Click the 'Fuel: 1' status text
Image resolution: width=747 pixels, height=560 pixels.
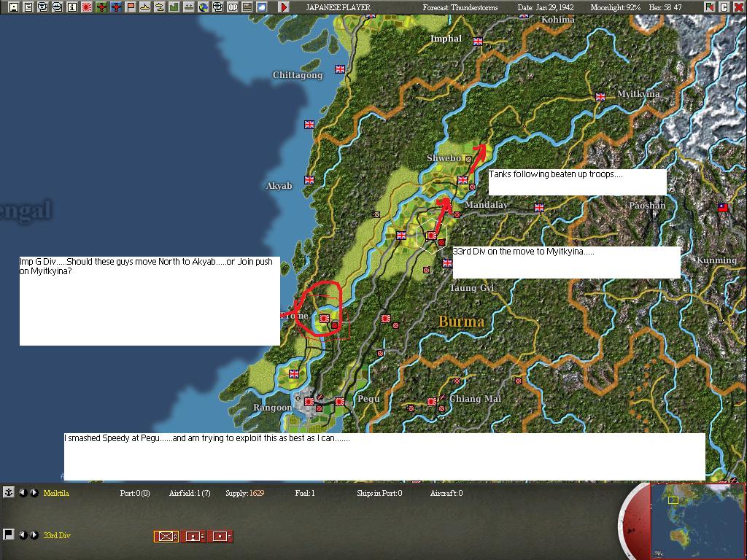pyautogui.click(x=305, y=493)
